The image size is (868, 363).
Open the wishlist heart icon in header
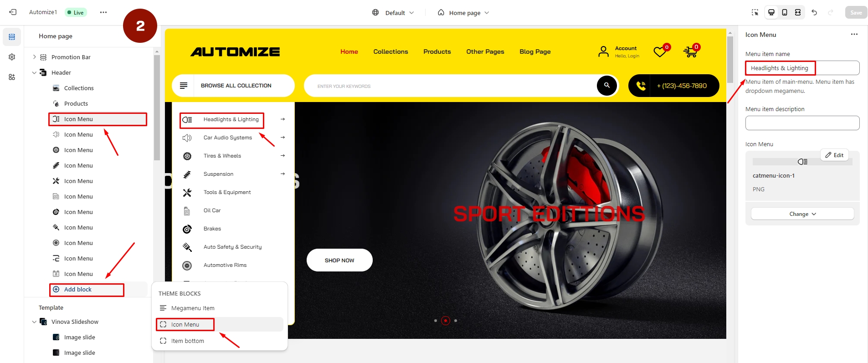point(660,52)
